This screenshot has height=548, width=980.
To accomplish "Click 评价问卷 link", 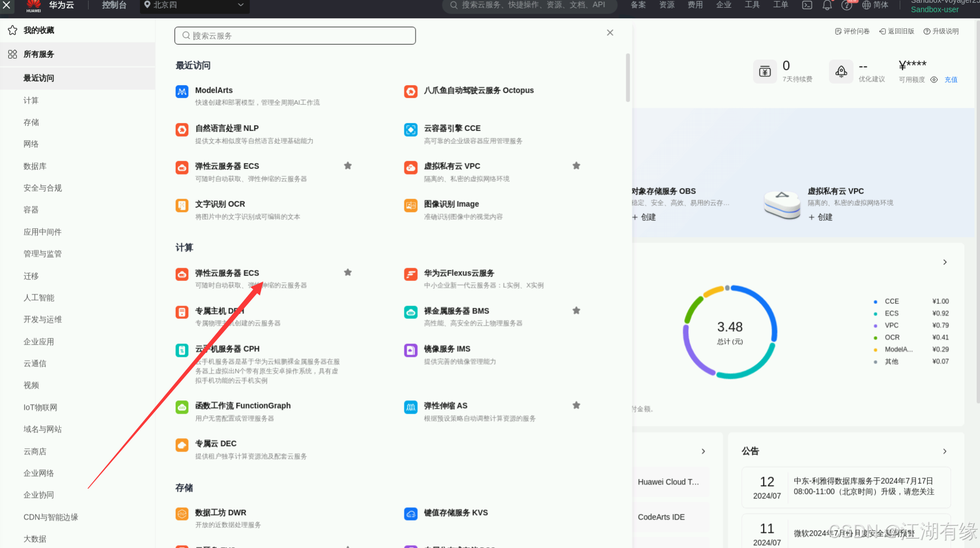I will [852, 31].
